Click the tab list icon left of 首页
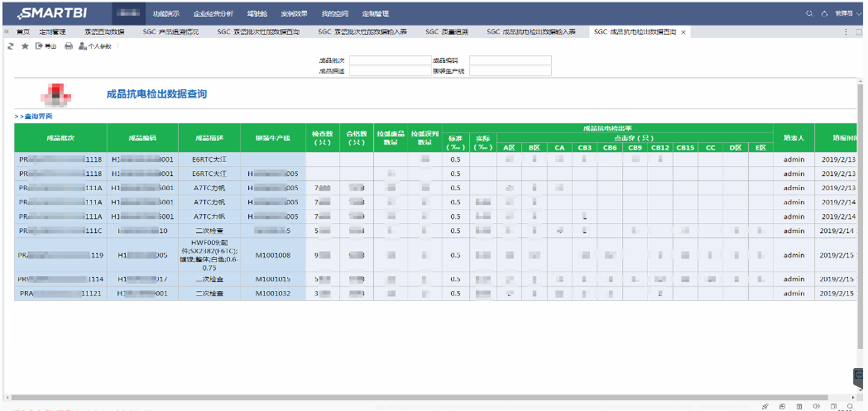The height and width of the screenshot is (411, 868). (7, 32)
